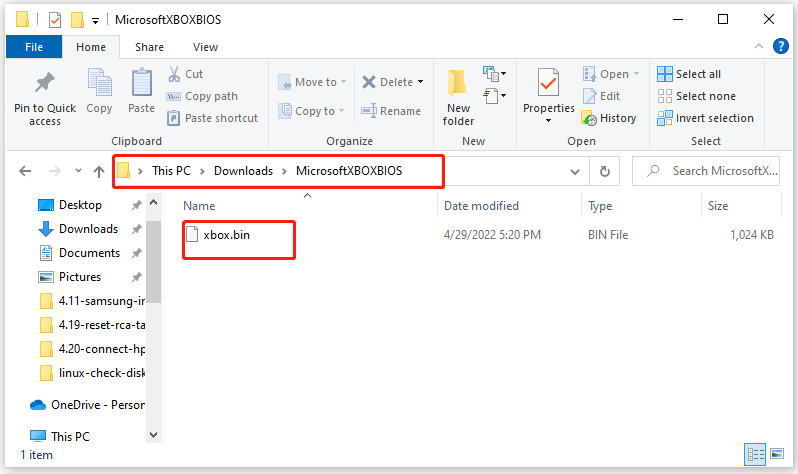Open Documents in the navigation pane
Viewport: 798px width, 474px height.
(90, 253)
